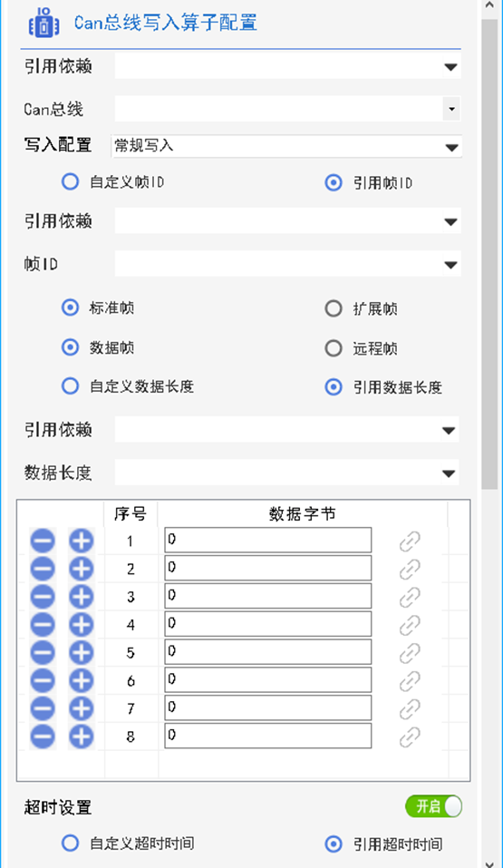The width and height of the screenshot is (503, 868).
Task: Select the 自定义帧ID radio button
Action: pos(71,182)
